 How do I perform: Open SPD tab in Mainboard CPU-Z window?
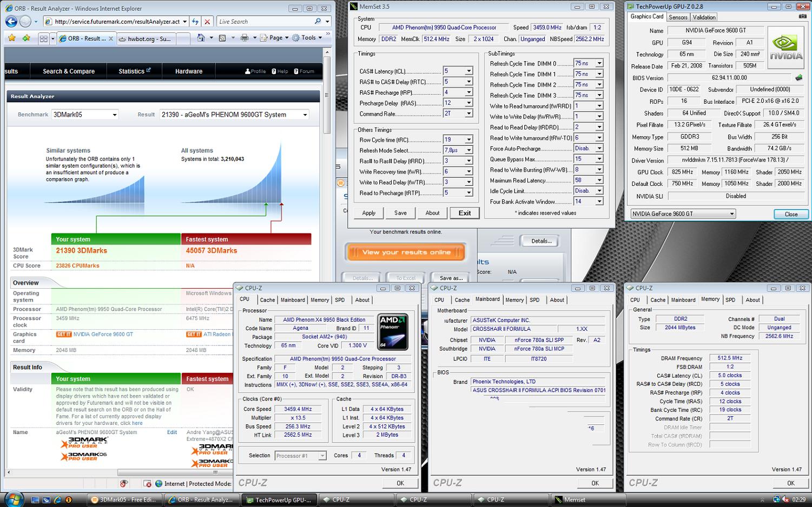coord(534,300)
